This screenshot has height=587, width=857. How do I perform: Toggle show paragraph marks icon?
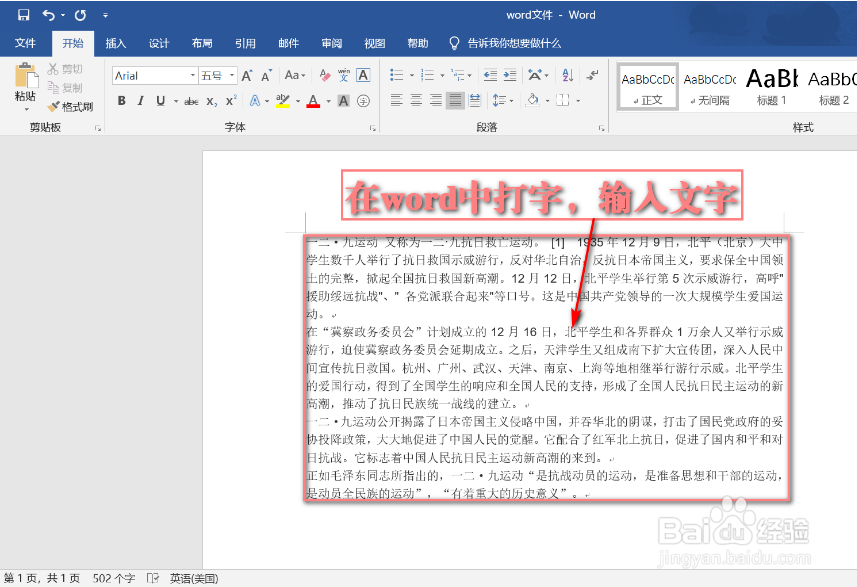point(592,75)
